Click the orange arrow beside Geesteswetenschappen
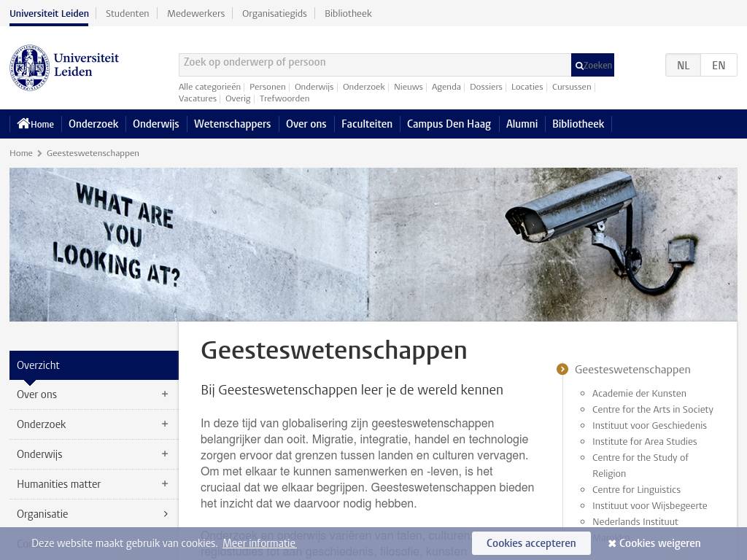This screenshot has width=747, height=560. pyautogui.click(x=562, y=370)
